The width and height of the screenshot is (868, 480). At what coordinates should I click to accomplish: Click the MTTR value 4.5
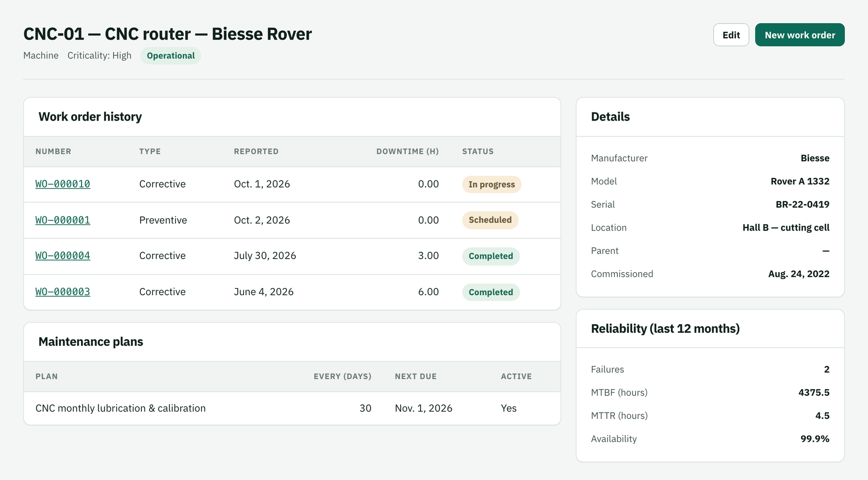[822, 416]
